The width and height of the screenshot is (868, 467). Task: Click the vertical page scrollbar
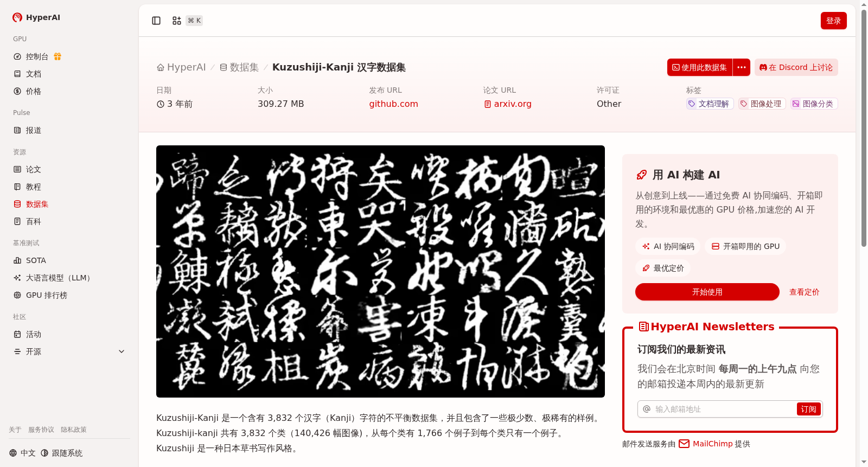coord(864,128)
